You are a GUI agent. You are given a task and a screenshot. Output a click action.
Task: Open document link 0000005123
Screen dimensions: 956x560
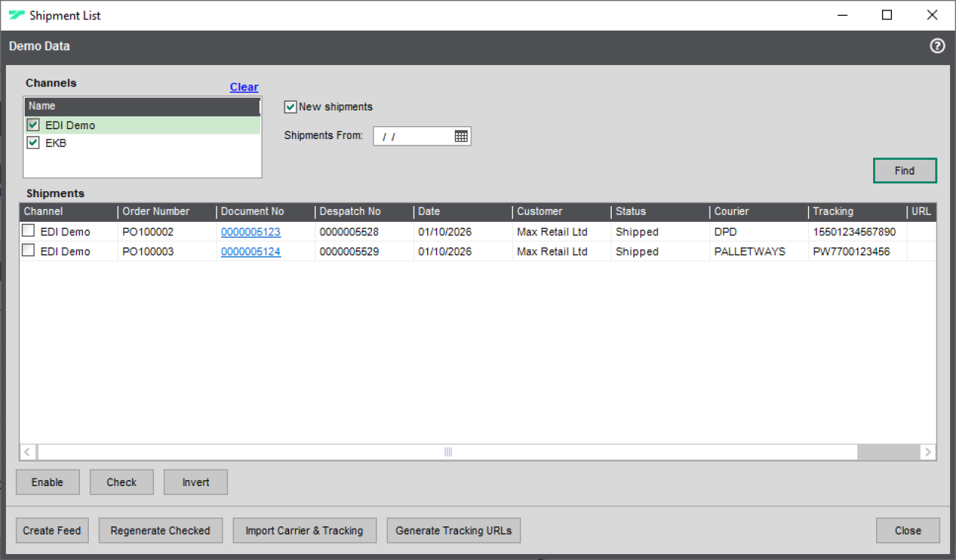click(251, 231)
